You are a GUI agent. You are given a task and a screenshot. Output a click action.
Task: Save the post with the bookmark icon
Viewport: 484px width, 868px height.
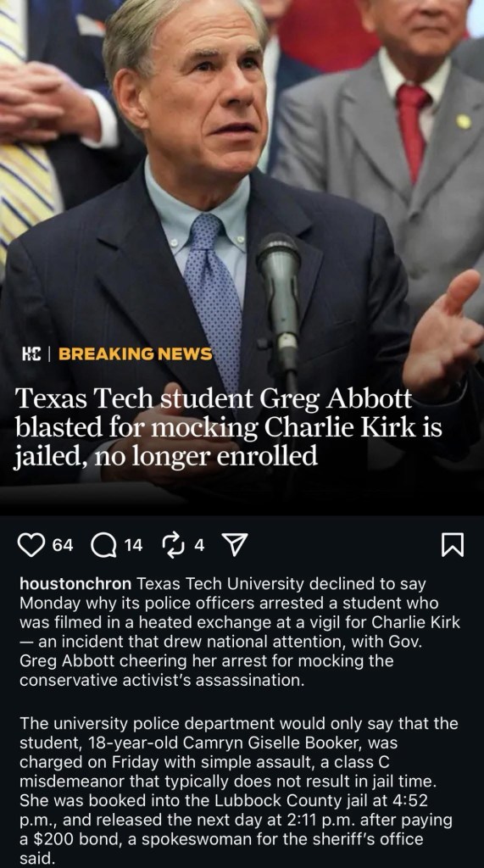pyautogui.click(x=453, y=545)
